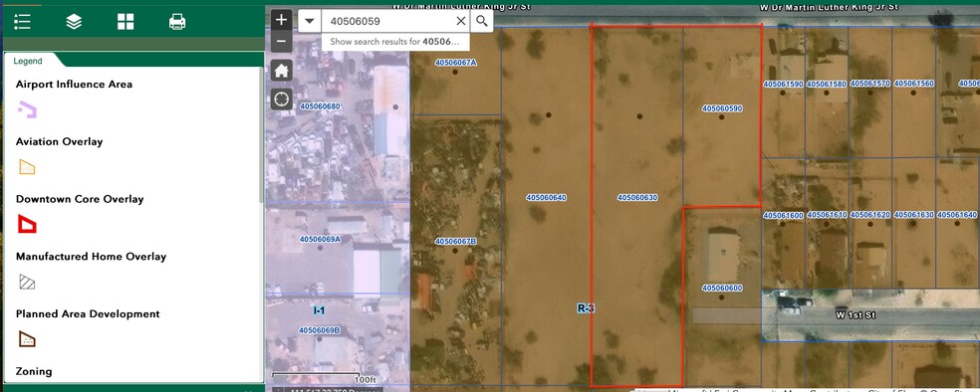Show search results for 40506 suggestion
The width and height of the screenshot is (980, 392).
coord(395,42)
